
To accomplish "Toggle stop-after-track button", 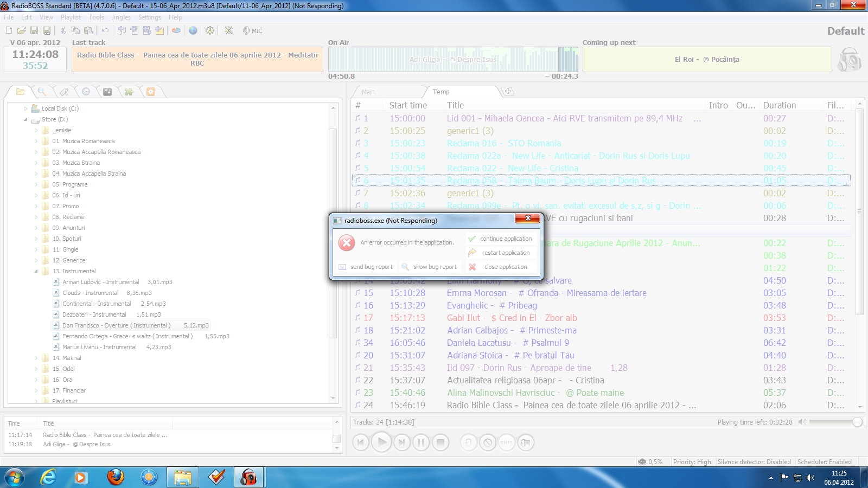I will pyautogui.click(x=488, y=442).
